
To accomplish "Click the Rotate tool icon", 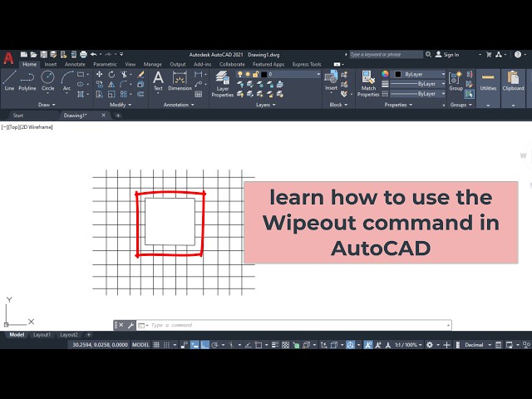I will (x=111, y=74).
